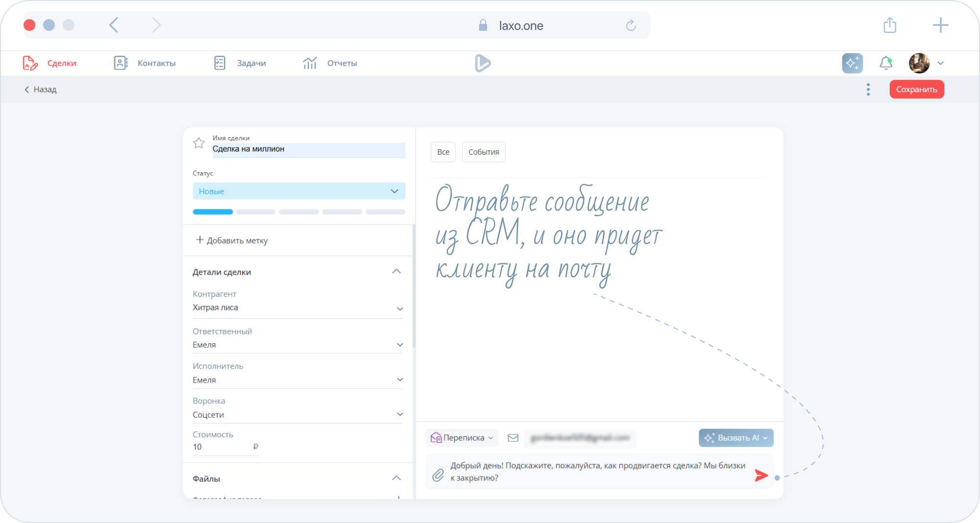Open the Воронка dropdown Соцсети
This screenshot has width=980, height=523.
coord(400,415)
